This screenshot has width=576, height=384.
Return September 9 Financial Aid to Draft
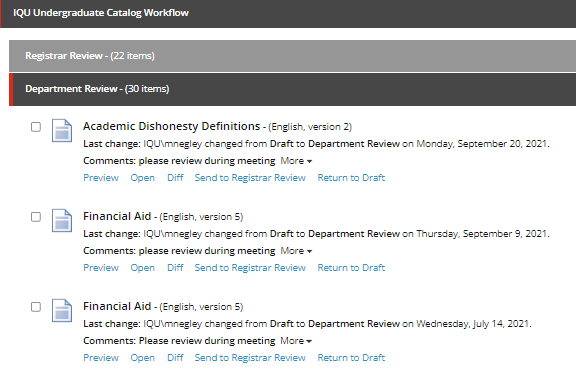[351, 268]
